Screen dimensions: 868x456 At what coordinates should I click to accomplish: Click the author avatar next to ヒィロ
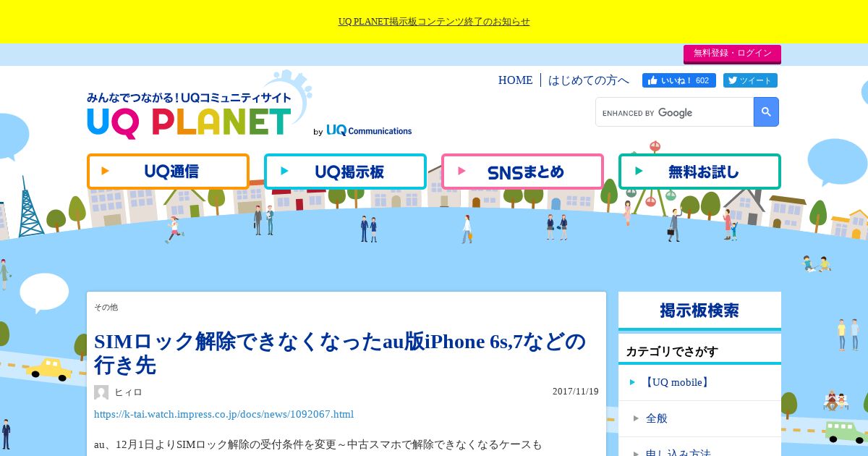[101, 392]
